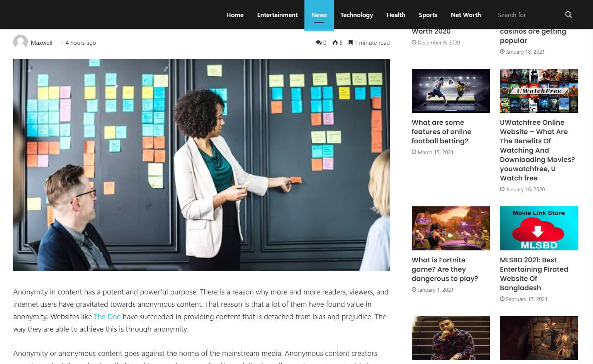
Task: Select the News tab
Action: pos(319,15)
